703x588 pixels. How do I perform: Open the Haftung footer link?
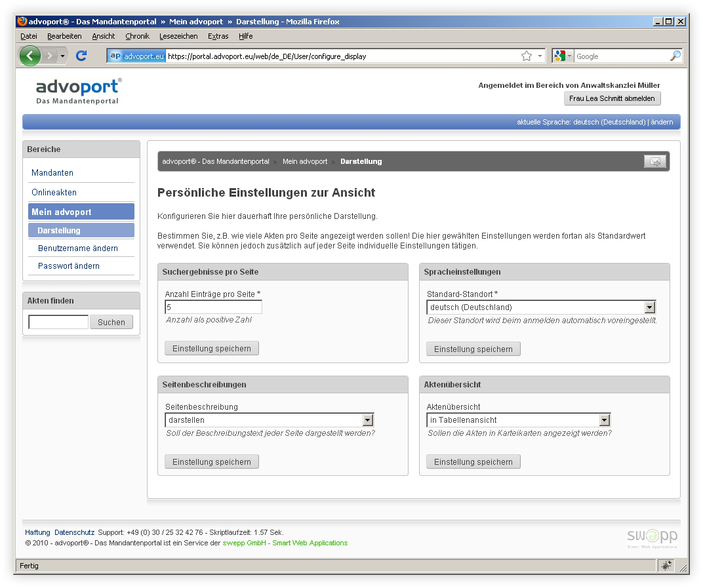click(x=37, y=532)
